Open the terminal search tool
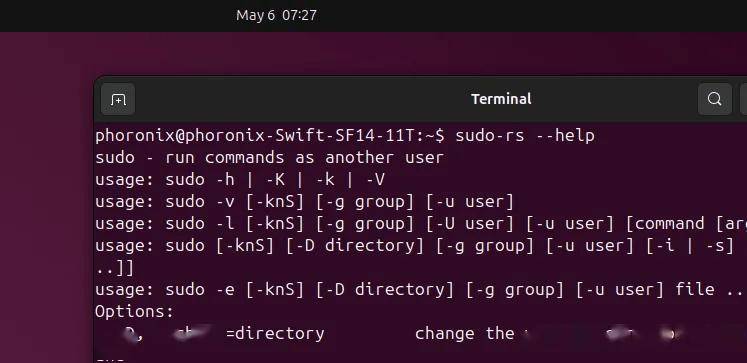 pos(714,99)
